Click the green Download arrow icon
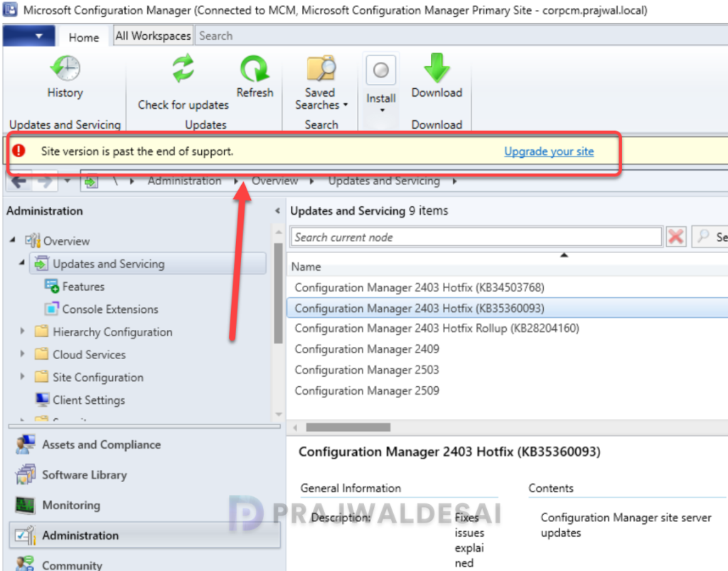This screenshot has height=571, width=728. pos(437,68)
